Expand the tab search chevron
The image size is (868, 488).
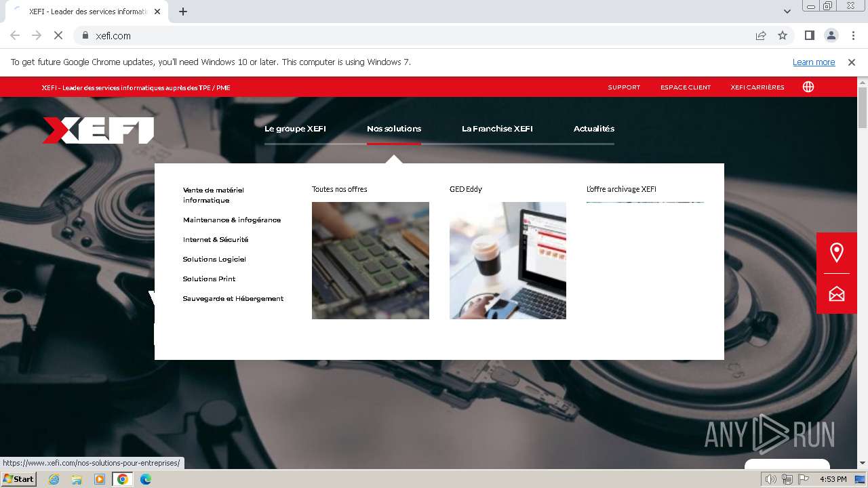pyautogui.click(x=787, y=12)
